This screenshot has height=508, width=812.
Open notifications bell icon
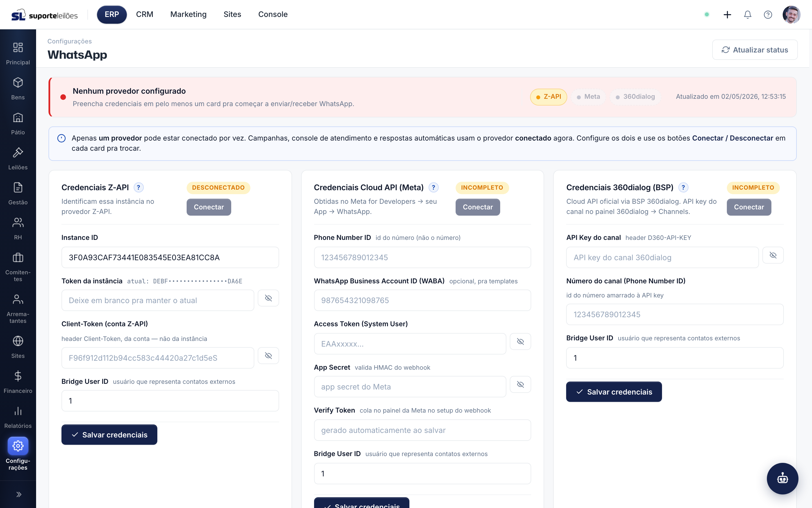point(748,14)
